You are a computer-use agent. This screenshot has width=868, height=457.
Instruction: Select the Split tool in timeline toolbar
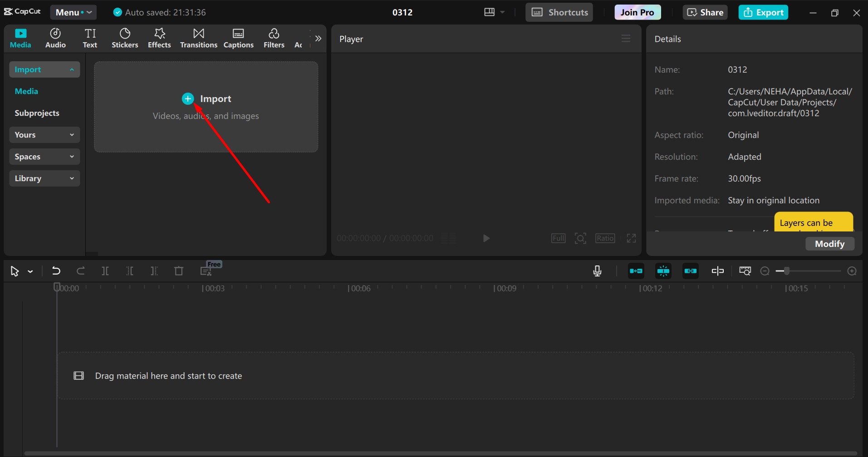tap(105, 271)
